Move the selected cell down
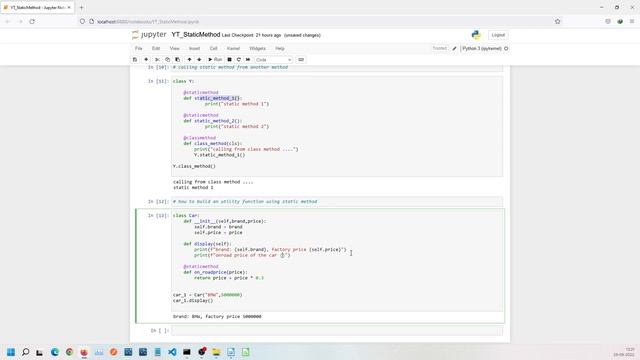Viewport: 640px width, 360px height. click(x=199, y=60)
